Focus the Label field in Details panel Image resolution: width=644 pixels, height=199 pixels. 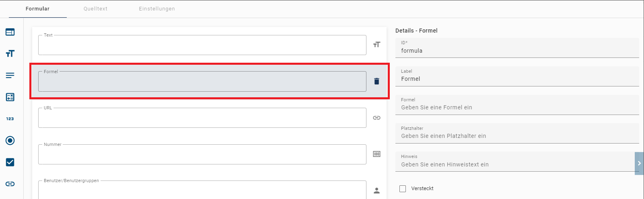click(516, 79)
